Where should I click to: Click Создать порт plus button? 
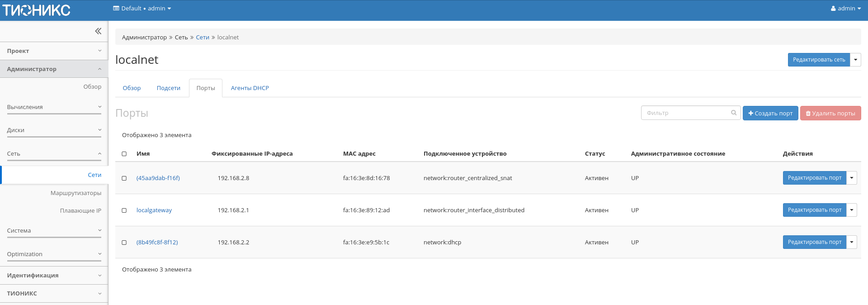[x=770, y=113]
